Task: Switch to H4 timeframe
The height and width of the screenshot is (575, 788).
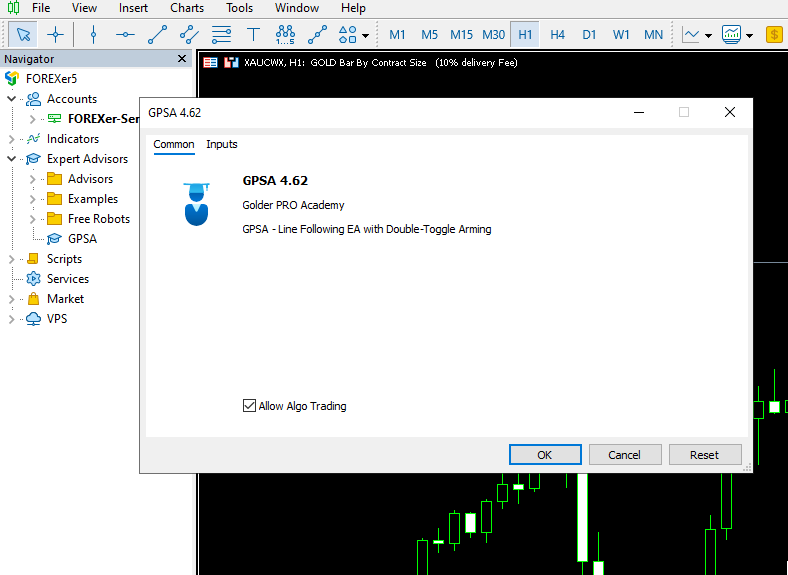Action: tap(557, 35)
